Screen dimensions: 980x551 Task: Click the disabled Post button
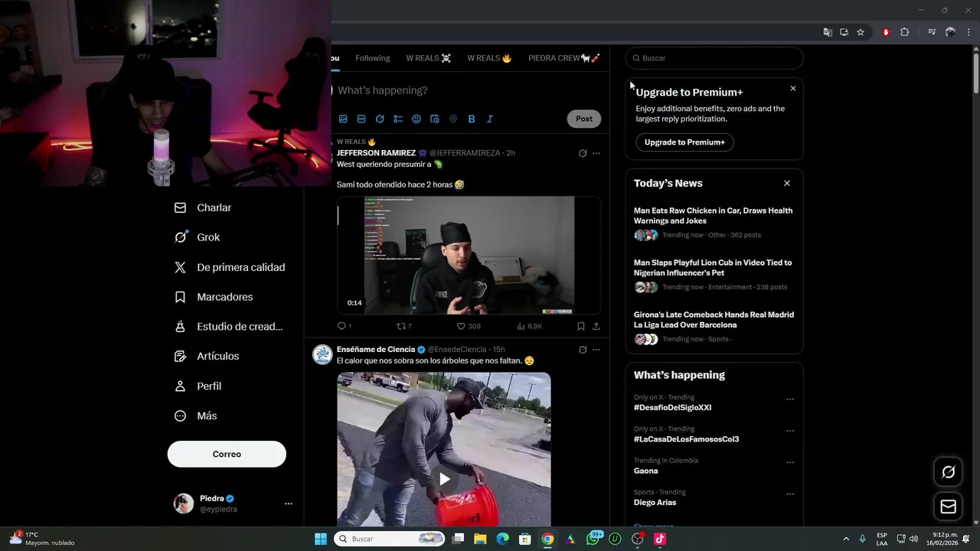coord(584,119)
